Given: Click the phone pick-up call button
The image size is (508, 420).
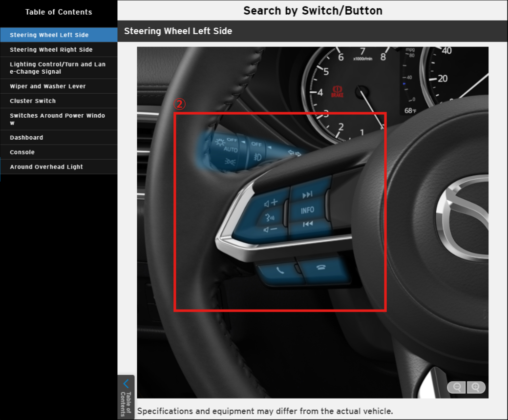Looking at the screenshot, I should (279, 270).
